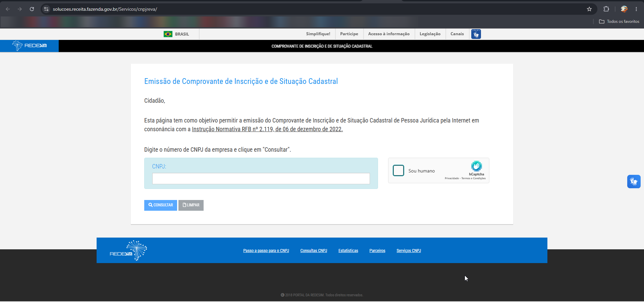Open Estatísticas footer link
Viewport: 644px width, 302px height.
coord(348,251)
